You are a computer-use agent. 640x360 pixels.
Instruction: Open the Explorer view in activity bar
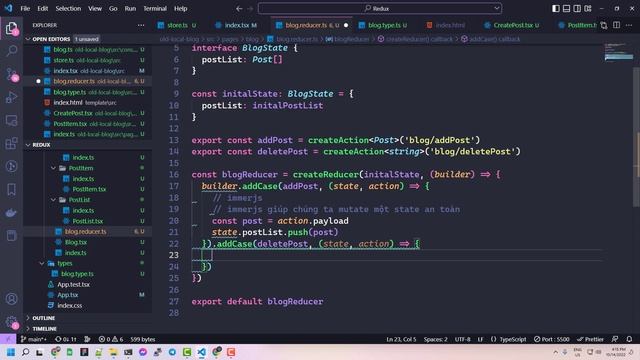pyautogui.click(x=11, y=29)
